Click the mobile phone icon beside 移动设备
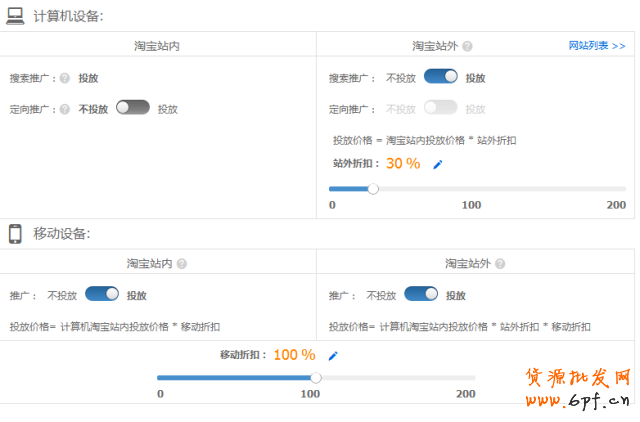Screen dimensions: 640x422 pos(16,233)
